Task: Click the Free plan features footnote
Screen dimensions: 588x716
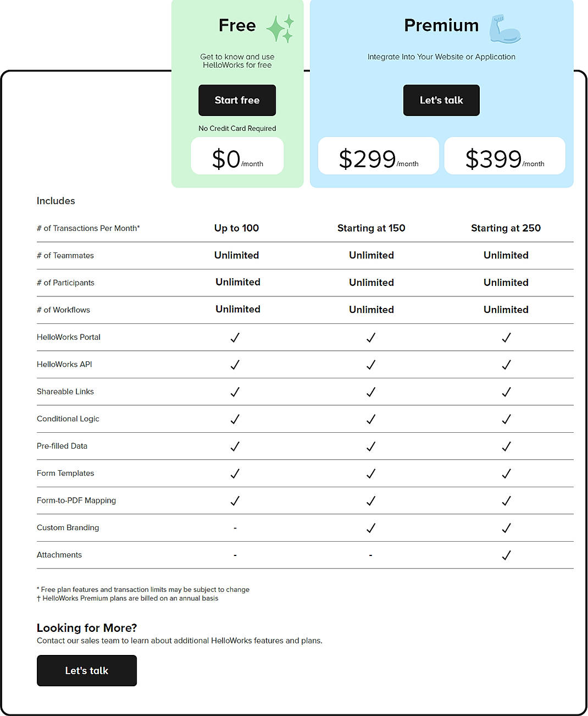Action: pos(143,589)
